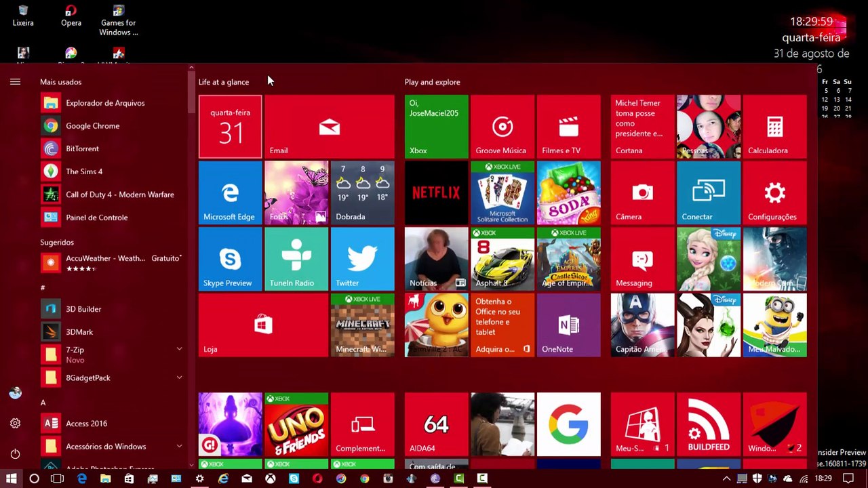
Task: Open Call of Duty 4 - Modern Warfare
Action: pos(111,195)
